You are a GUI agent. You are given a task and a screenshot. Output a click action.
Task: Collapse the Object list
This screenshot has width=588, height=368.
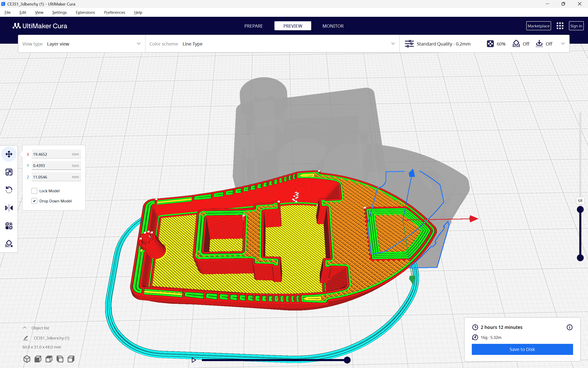pyautogui.click(x=25, y=328)
